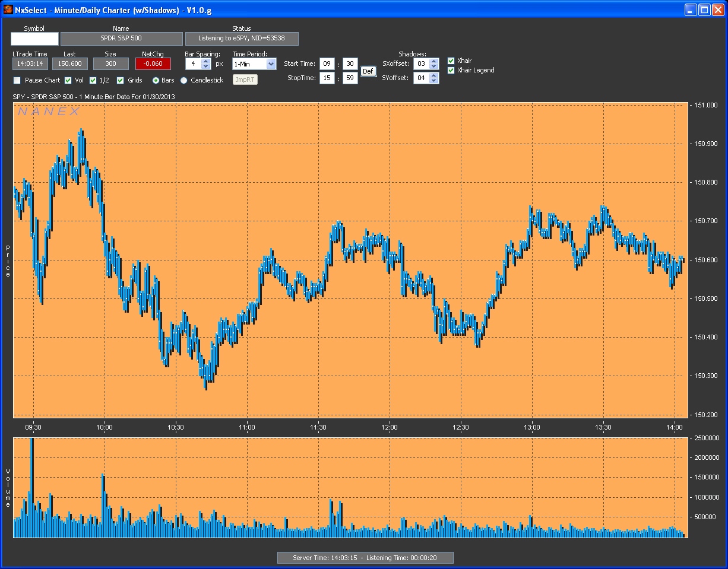Click the vertical 'Price' axis title
Image resolution: width=728 pixels, height=569 pixels.
tap(8, 261)
